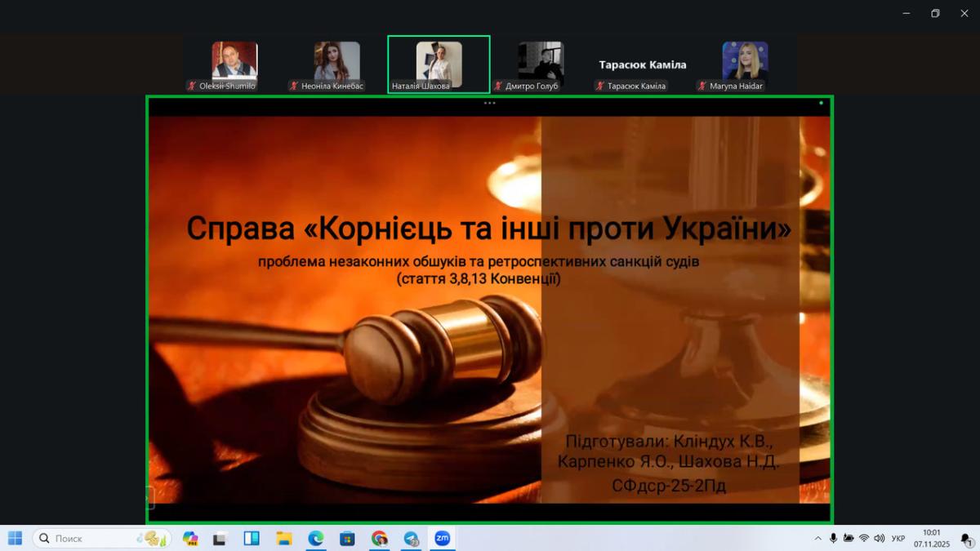Open the three-dot options above shared screen
980x551 pixels.
coord(489,103)
